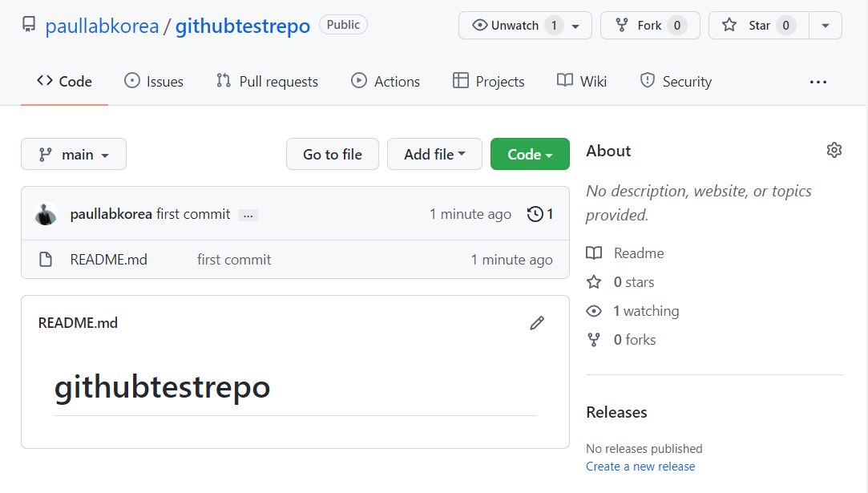Click the About heading
Image resolution: width=868 pixels, height=493 pixels.
(608, 151)
